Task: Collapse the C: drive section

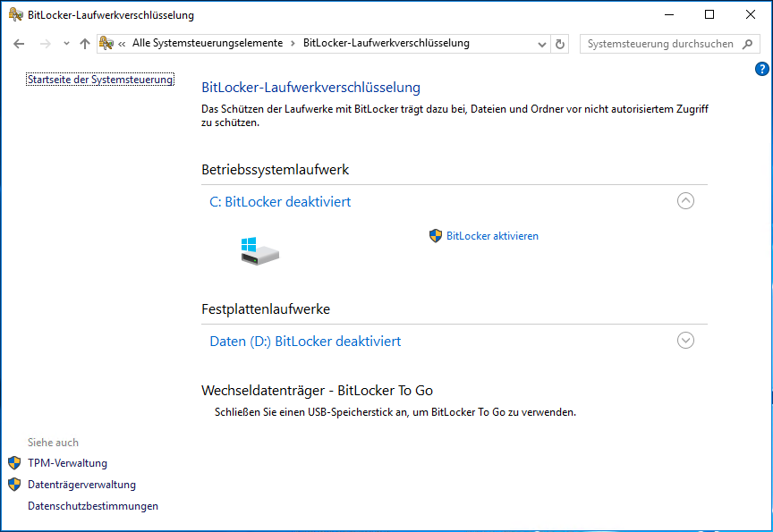Action: (x=685, y=201)
